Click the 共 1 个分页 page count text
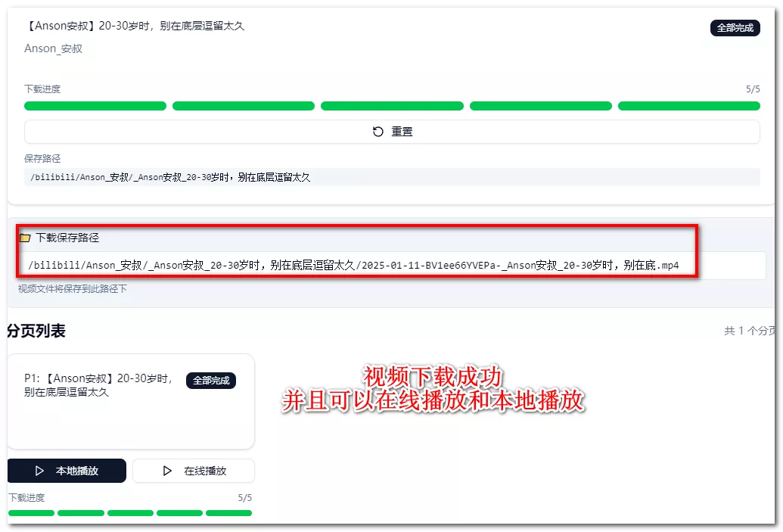Viewport: 783px width, 532px height. [749, 331]
